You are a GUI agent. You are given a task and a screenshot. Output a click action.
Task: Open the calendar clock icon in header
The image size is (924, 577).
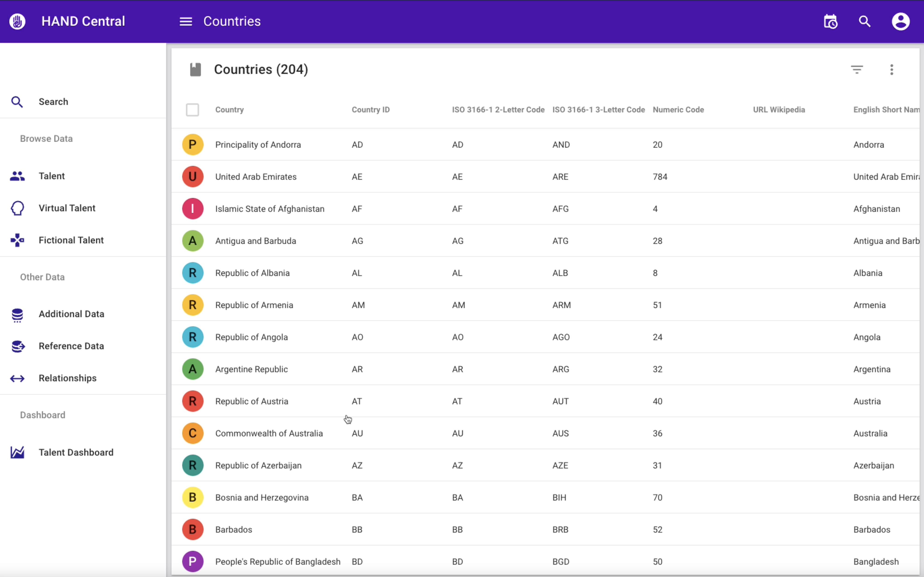tap(830, 21)
